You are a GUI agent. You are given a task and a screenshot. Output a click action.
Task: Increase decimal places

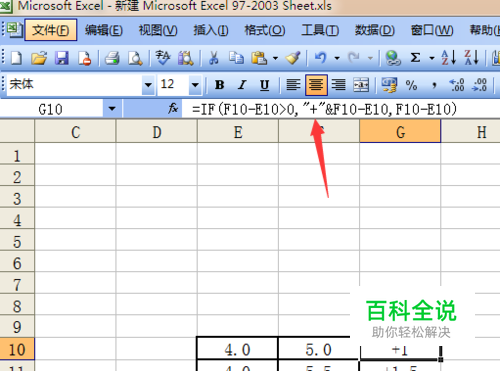pyautogui.click(x=457, y=85)
